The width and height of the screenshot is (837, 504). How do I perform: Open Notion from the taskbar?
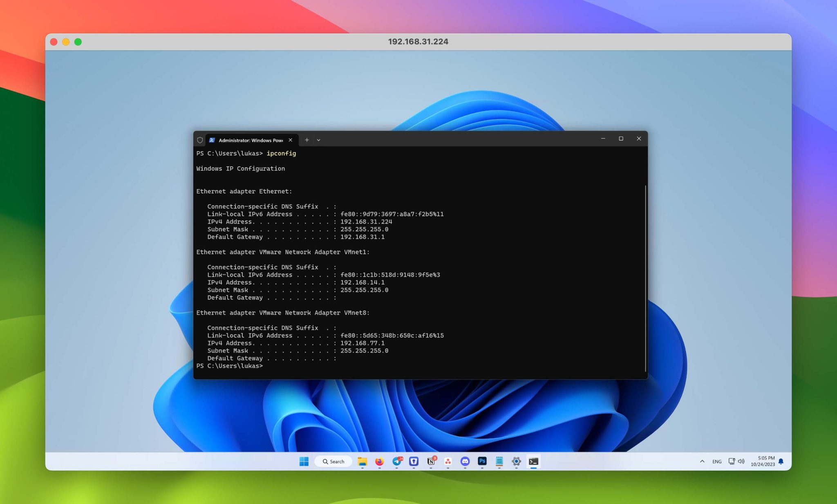tap(431, 461)
